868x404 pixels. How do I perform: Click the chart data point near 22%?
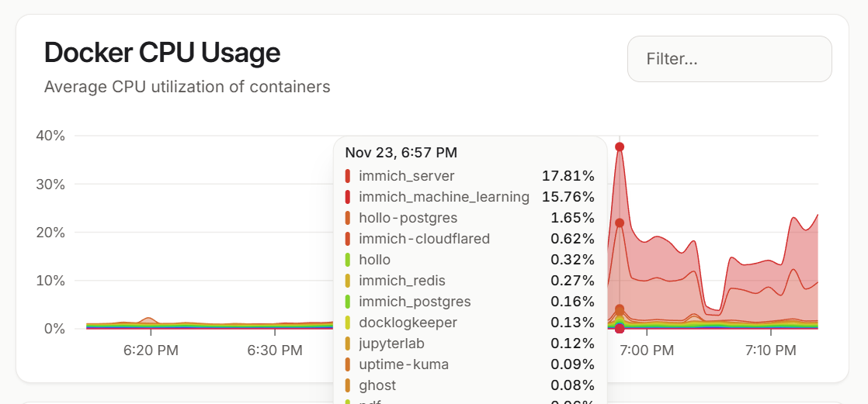620,223
